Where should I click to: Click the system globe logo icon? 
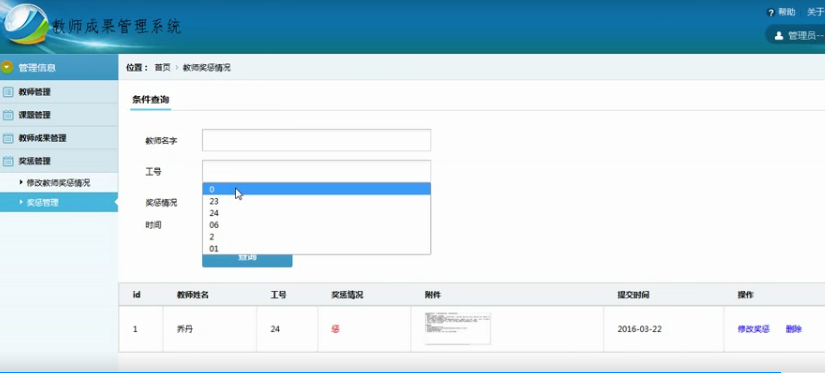[x=25, y=24]
